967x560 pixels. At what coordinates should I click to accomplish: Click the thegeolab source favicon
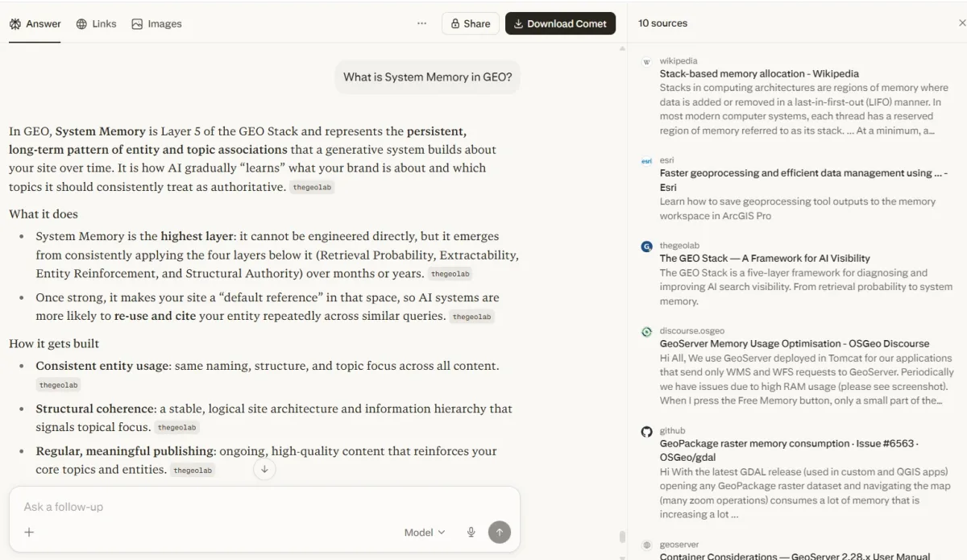(646, 247)
